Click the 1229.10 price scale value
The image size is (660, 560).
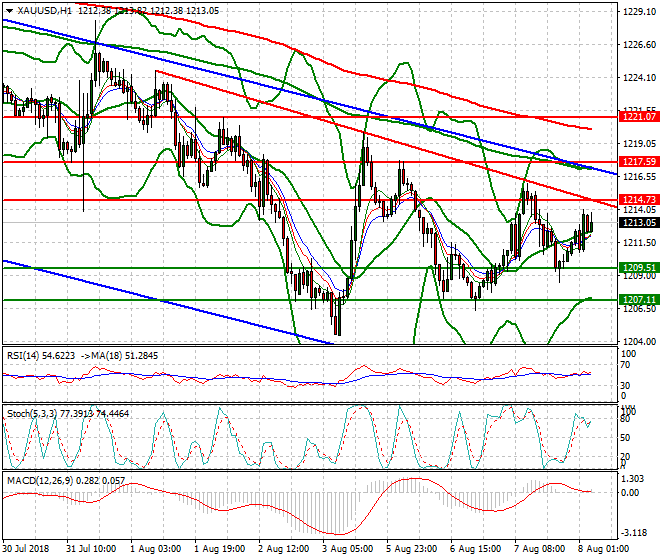pyautogui.click(x=639, y=12)
